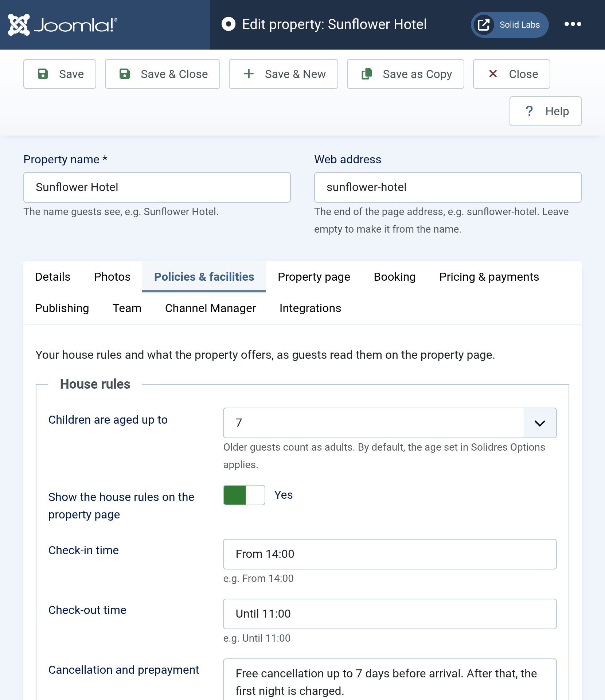Image resolution: width=605 pixels, height=700 pixels.
Task: Click the Close toolbar button
Action: [x=512, y=74]
